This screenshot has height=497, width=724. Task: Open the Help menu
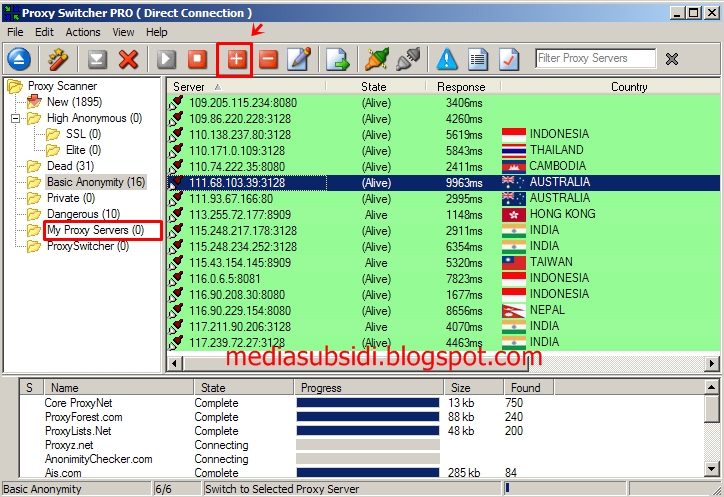[157, 32]
